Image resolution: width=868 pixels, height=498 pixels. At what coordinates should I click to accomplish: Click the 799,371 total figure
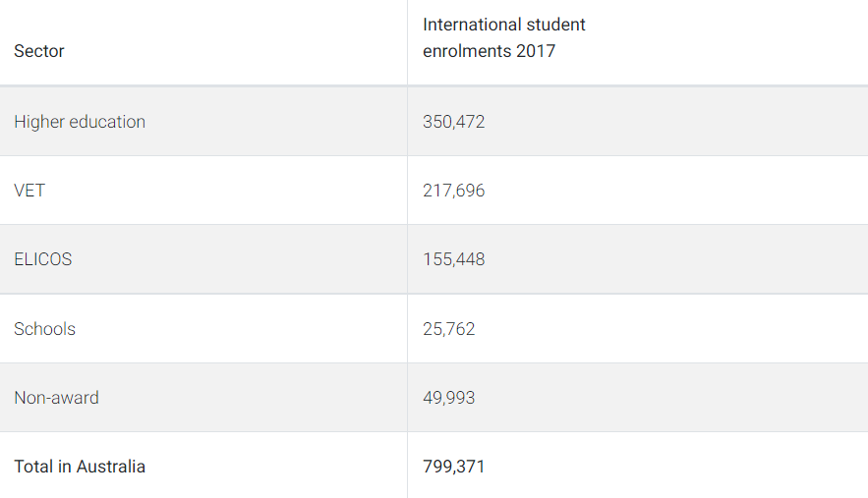[x=454, y=467]
